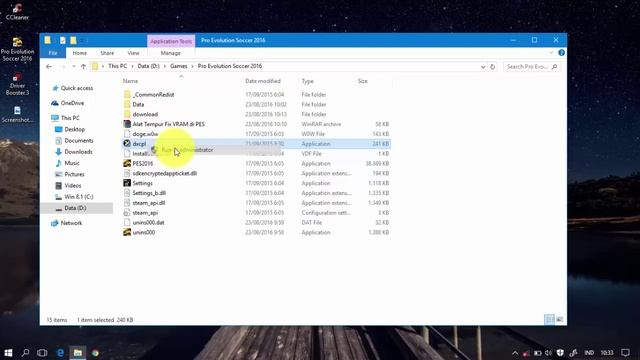This screenshot has height=360, width=640.
Task: Sort by Name column header
Action: click(x=130, y=81)
